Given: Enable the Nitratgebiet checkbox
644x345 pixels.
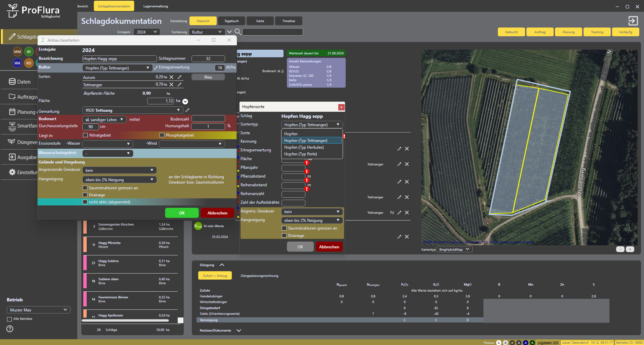Looking at the screenshot, I should click(85, 135).
